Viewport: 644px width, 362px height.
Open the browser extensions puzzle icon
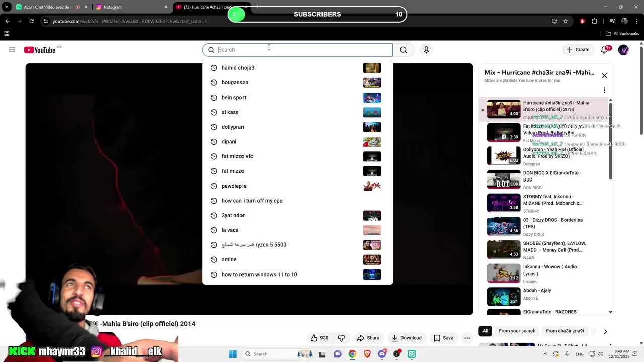595,21
